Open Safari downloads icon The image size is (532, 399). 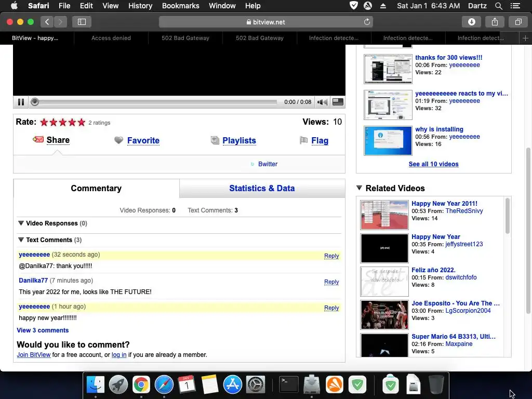point(471,22)
